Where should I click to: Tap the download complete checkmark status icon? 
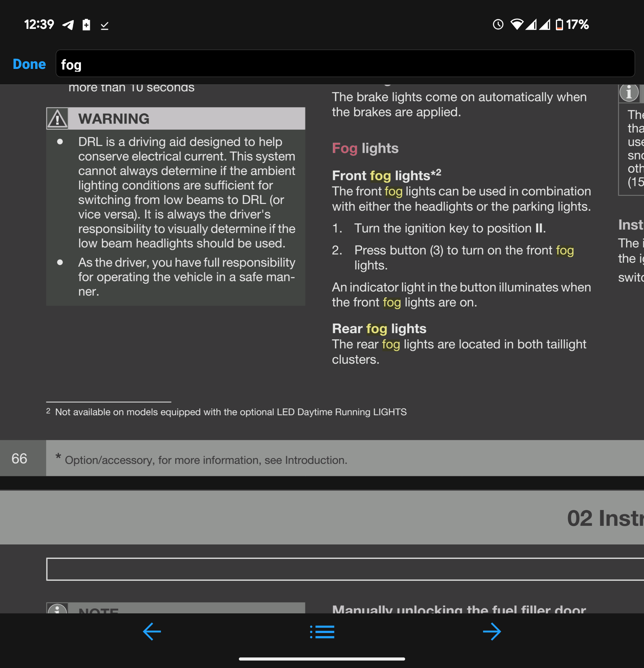click(105, 25)
